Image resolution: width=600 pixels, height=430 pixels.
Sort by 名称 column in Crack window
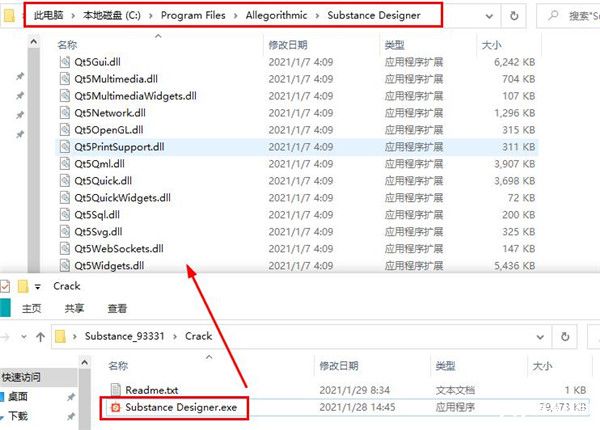pos(118,366)
